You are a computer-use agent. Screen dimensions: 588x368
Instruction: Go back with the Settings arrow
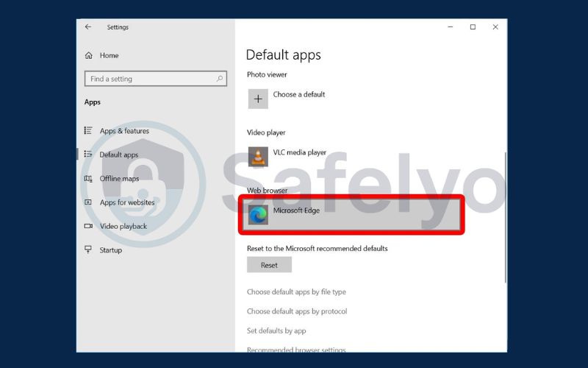pyautogui.click(x=88, y=27)
